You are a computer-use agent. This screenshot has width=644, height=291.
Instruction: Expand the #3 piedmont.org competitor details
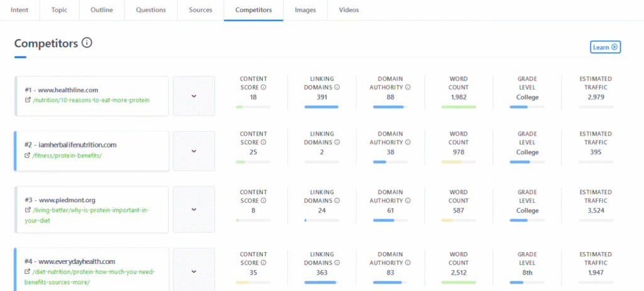point(194,210)
